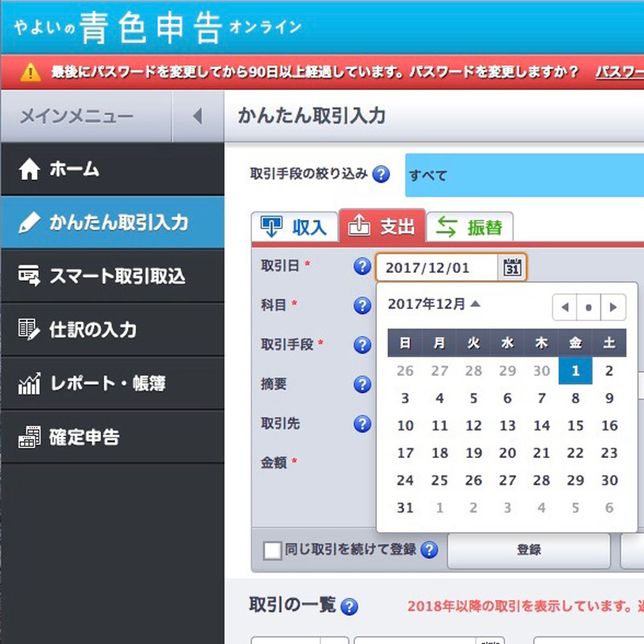Viewport: 644px width, 644px height.
Task: Advance to next month in calendar
Action: pos(613,308)
